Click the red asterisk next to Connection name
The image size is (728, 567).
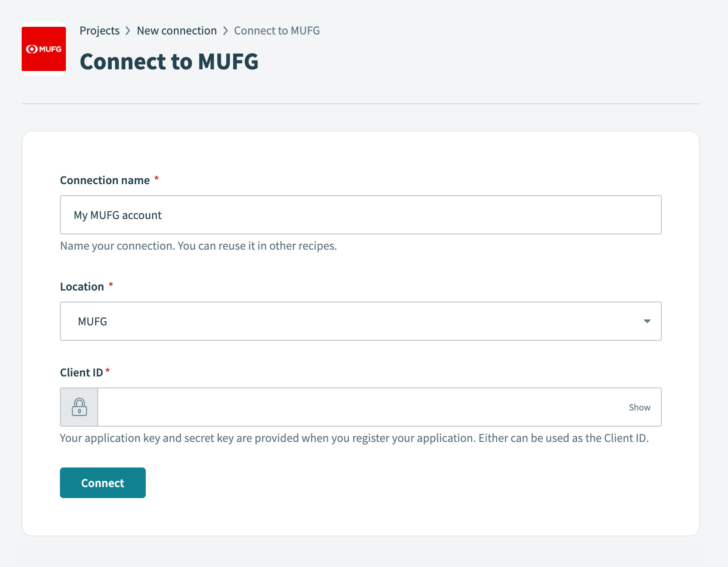156,179
